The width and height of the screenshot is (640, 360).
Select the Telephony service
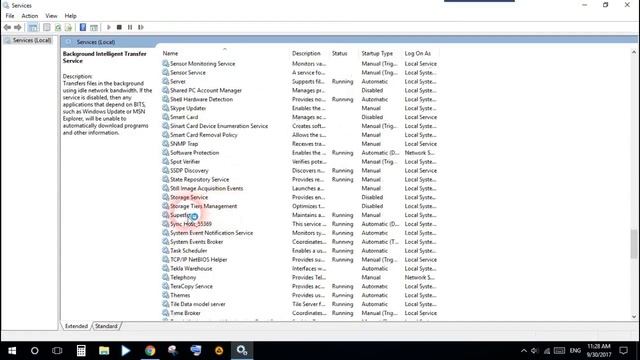tap(300, 278)
